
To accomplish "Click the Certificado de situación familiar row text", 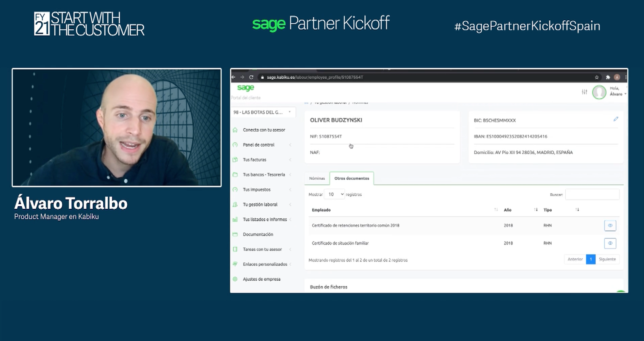I will click(x=340, y=243).
